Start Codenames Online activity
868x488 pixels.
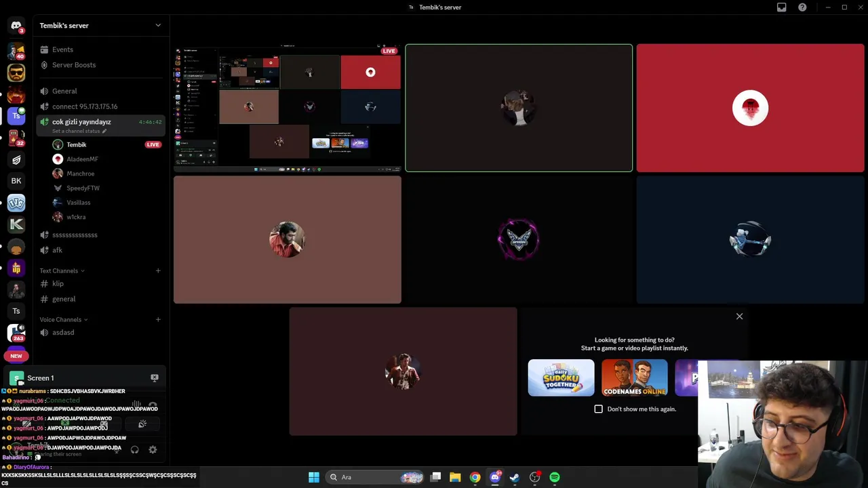coord(634,378)
